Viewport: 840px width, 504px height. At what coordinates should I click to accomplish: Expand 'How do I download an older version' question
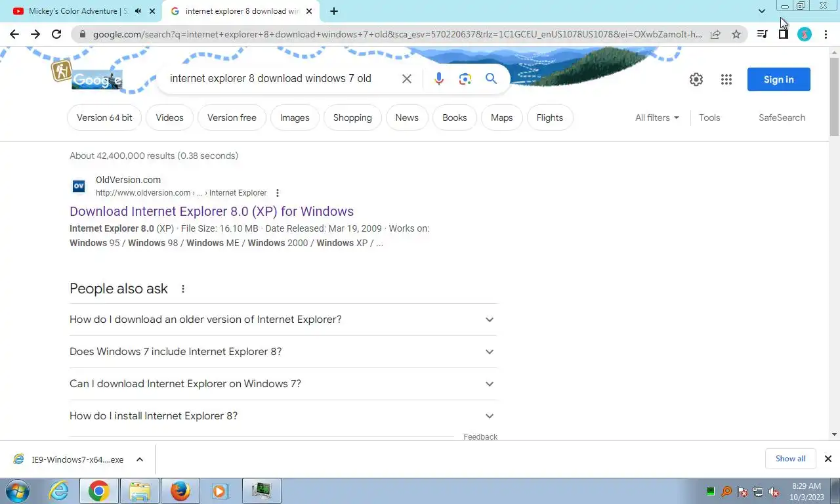tap(283, 320)
